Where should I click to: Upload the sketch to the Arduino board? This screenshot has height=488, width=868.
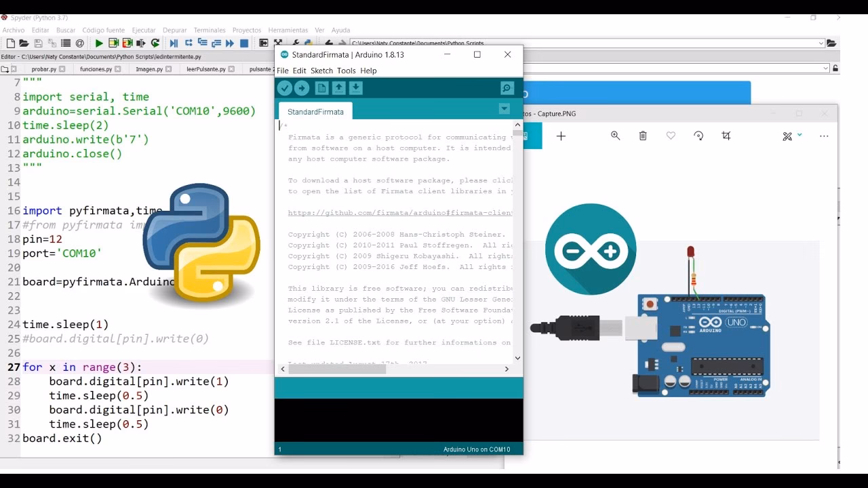[302, 87]
